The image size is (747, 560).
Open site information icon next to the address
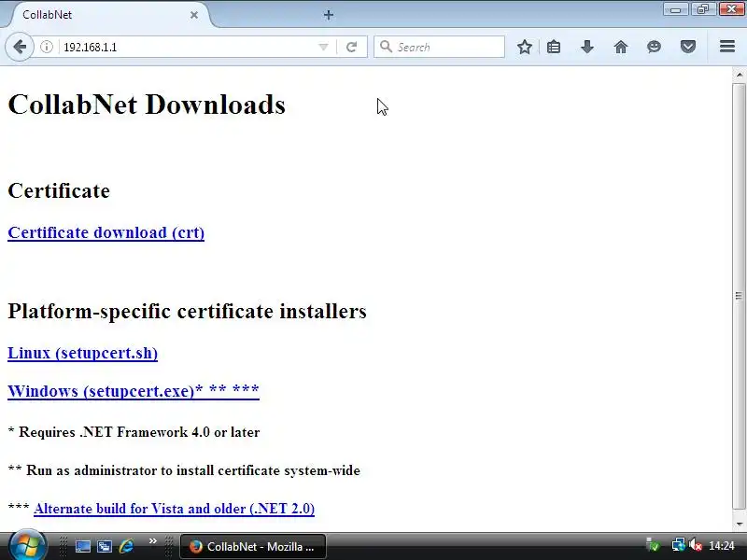(46, 47)
